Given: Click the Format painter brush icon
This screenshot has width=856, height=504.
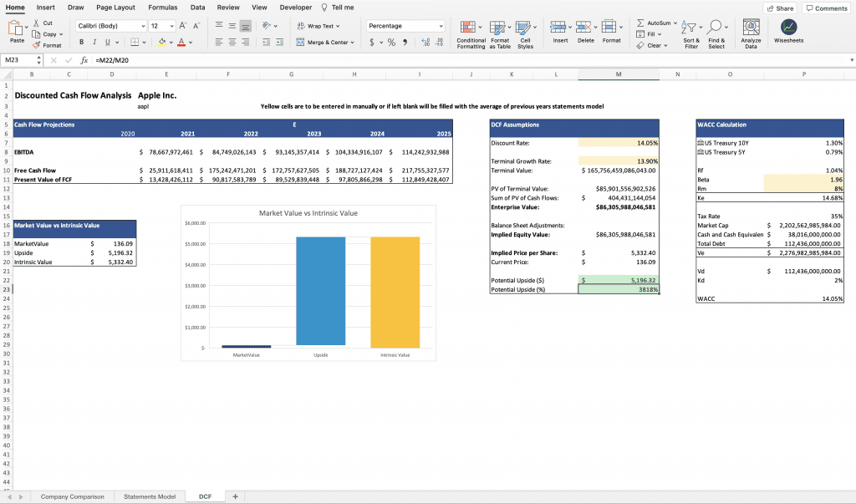Looking at the screenshot, I should 37,45.
